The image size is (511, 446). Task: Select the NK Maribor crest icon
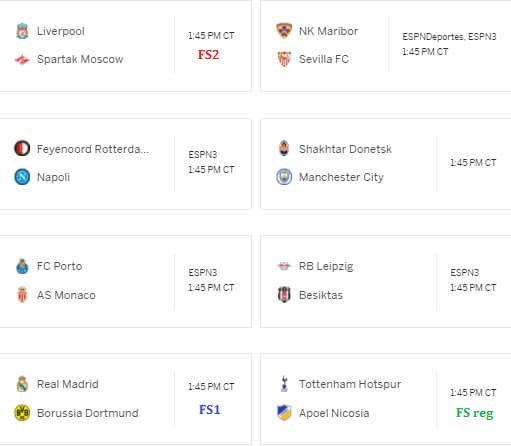(x=284, y=31)
